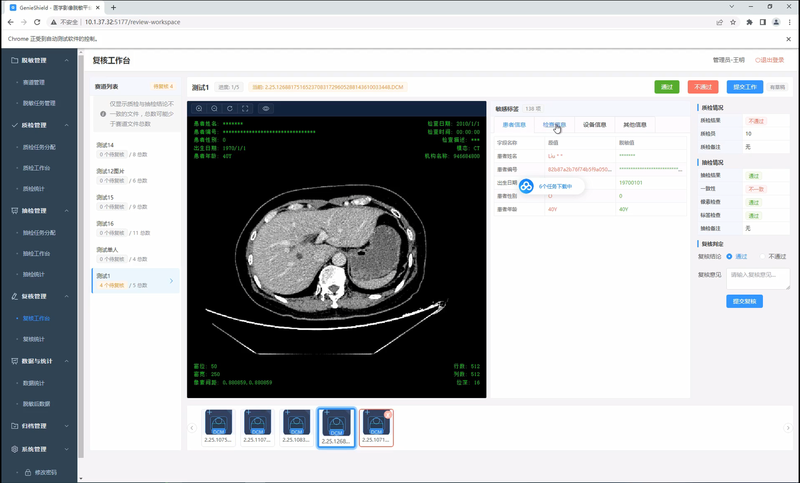800x483 pixels.
Task: Click the checkmark icon of 质检管理
Action: [x=14, y=125]
